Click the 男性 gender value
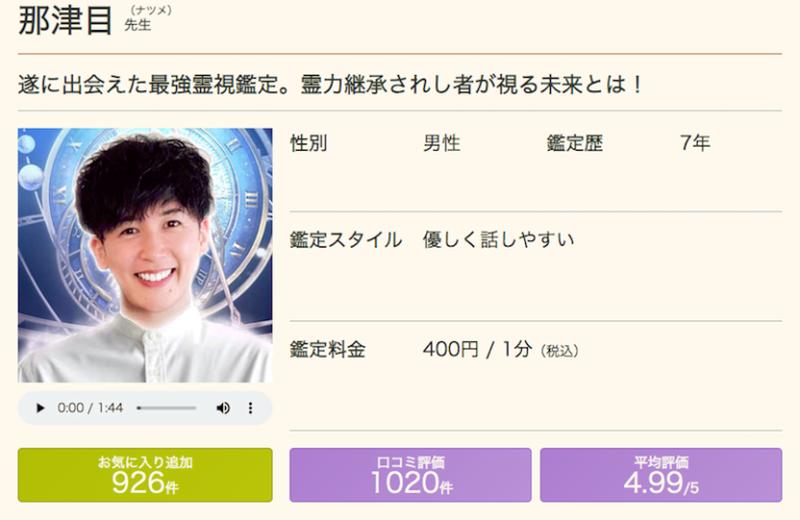The image size is (800, 520). (442, 143)
